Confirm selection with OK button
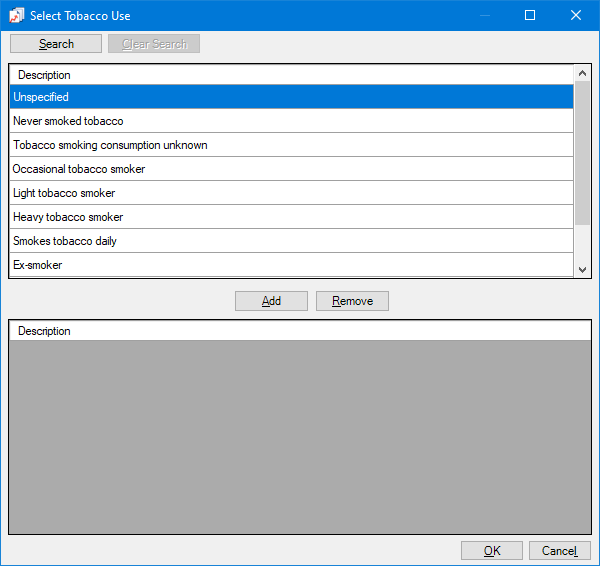This screenshot has height=566, width=600. 491,551
